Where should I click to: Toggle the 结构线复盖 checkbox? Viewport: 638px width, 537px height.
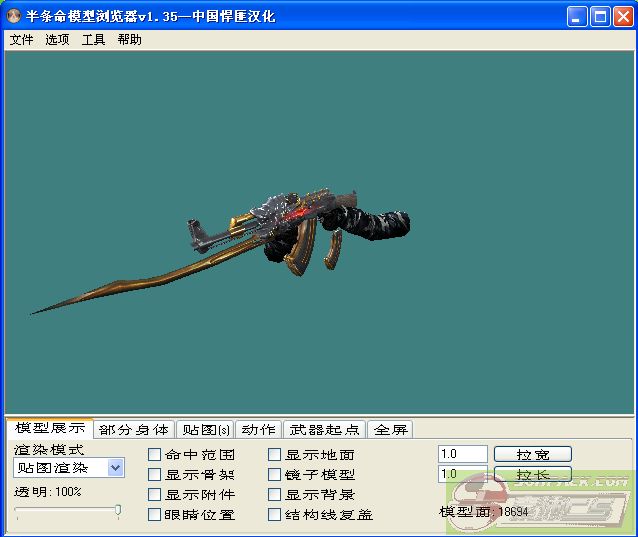275,515
